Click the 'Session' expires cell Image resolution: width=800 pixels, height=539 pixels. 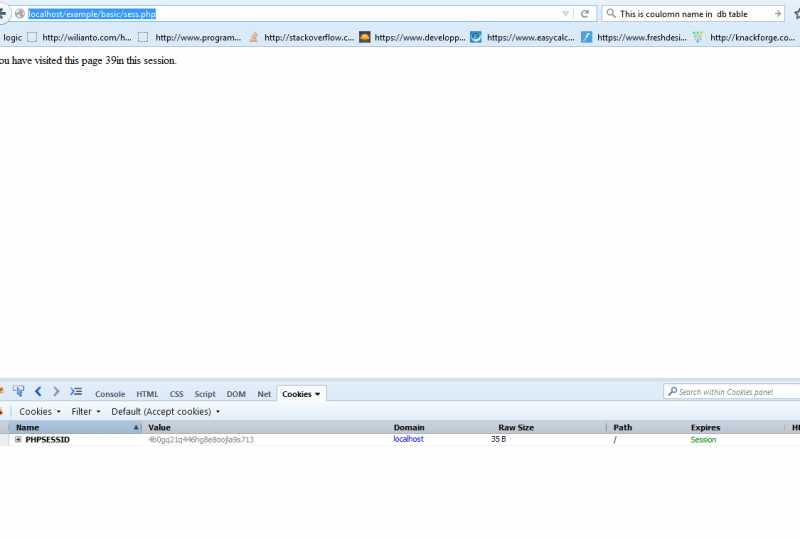pyautogui.click(x=703, y=439)
